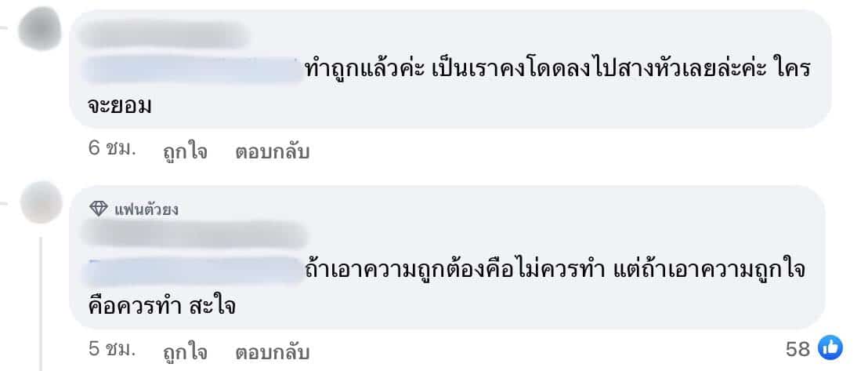The image size is (868, 371).
Task: Click the top fan diamond badge icon
Action: pos(99,209)
